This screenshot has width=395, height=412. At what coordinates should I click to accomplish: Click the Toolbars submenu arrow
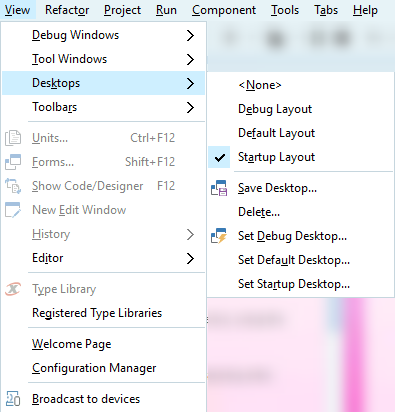190,107
